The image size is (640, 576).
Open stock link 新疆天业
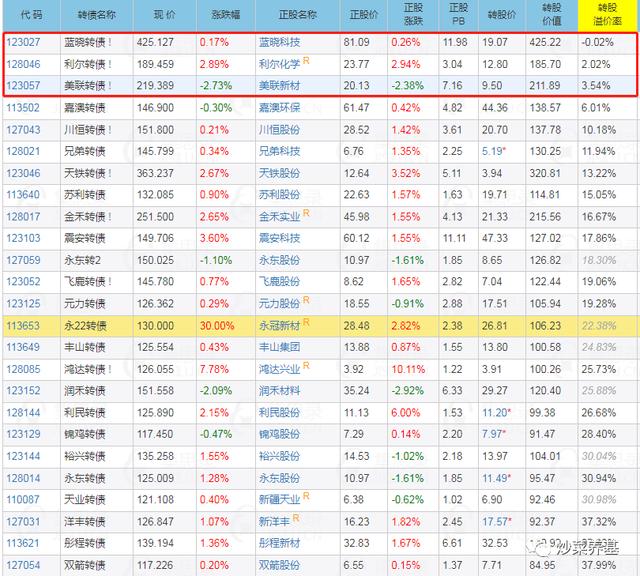pos(280,500)
